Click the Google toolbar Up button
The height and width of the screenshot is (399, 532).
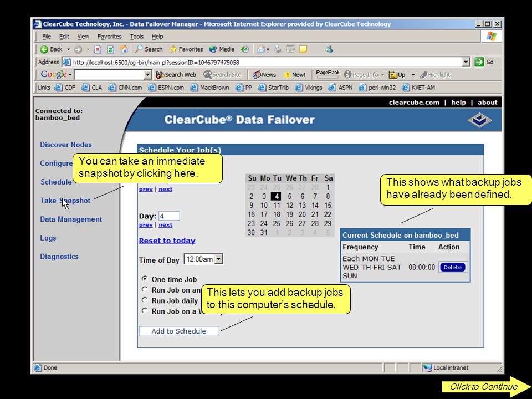397,75
